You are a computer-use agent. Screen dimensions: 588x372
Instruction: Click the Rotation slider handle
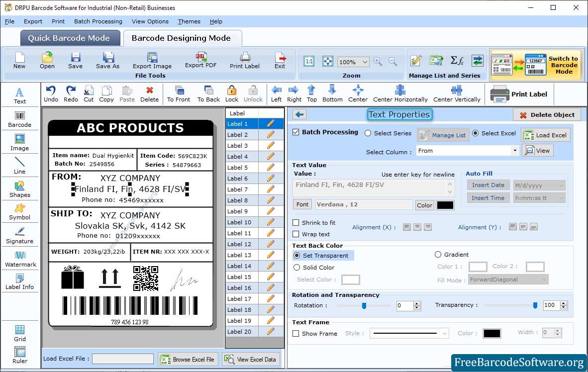point(364,306)
